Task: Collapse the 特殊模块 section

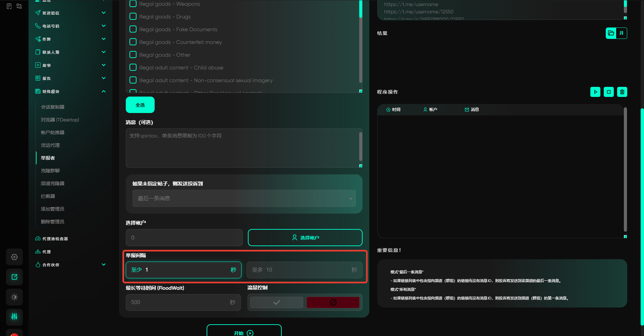Action: [104, 92]
